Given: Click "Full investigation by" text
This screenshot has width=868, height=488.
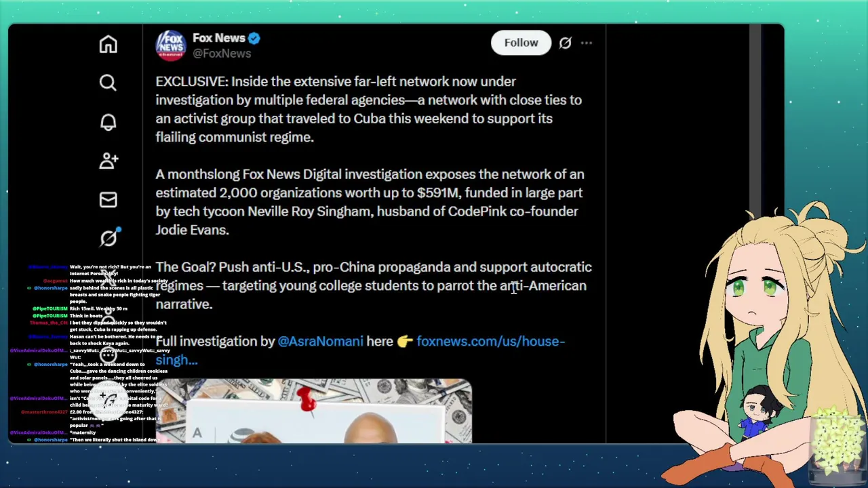Looking at the screenshot, I should [x=215, y=342].
